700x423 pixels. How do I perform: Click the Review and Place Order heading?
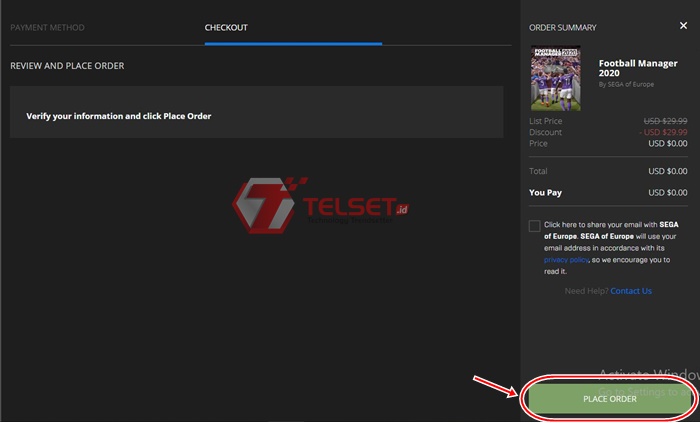tap(67, 66)
